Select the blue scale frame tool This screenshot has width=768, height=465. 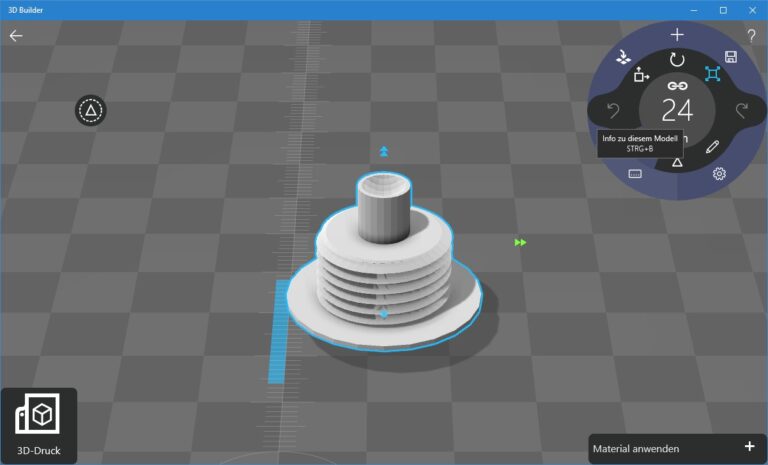pos(712,74)
